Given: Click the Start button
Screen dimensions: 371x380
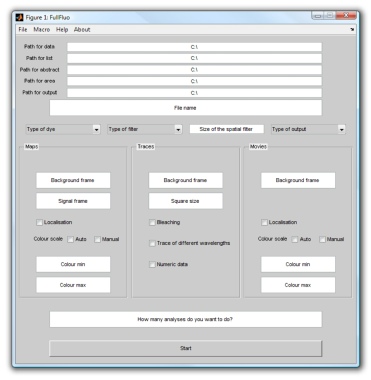Looking at the screenshot, I should point(186,348).
